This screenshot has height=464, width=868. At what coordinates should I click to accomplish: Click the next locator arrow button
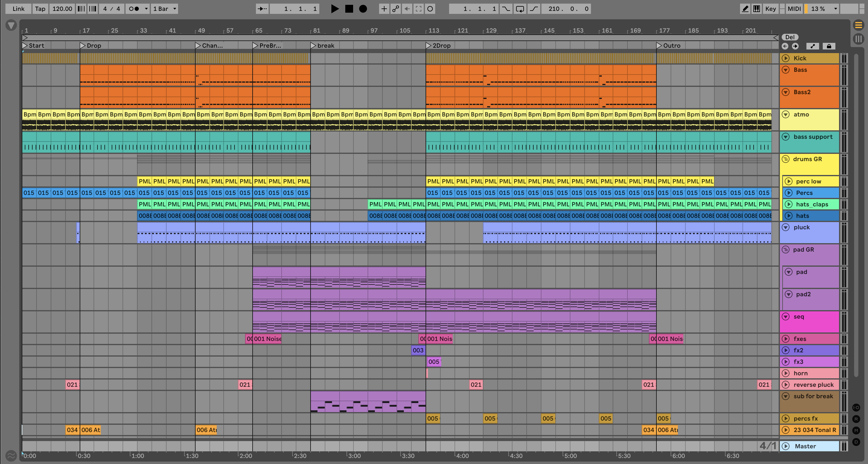tap(795, 46)
